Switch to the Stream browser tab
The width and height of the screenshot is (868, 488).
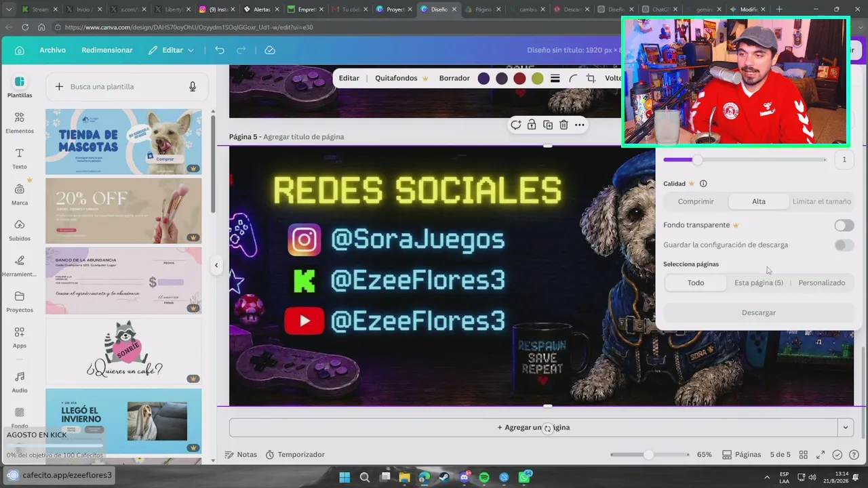(40, 9)
